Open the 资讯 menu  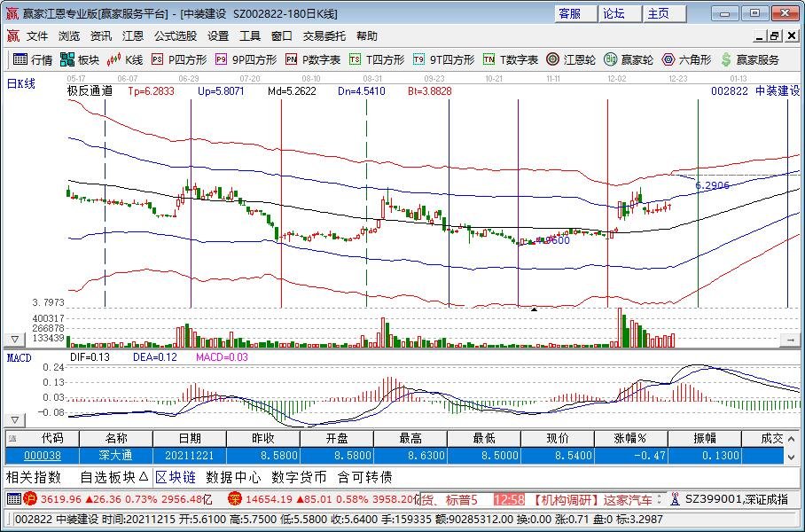pos(101,36)
